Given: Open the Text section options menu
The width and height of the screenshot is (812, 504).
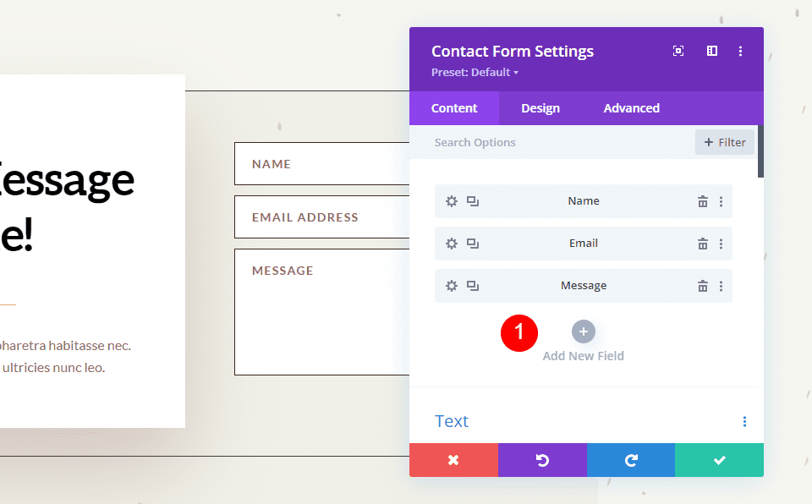Looking at the screenshot, I should point(744,420).
